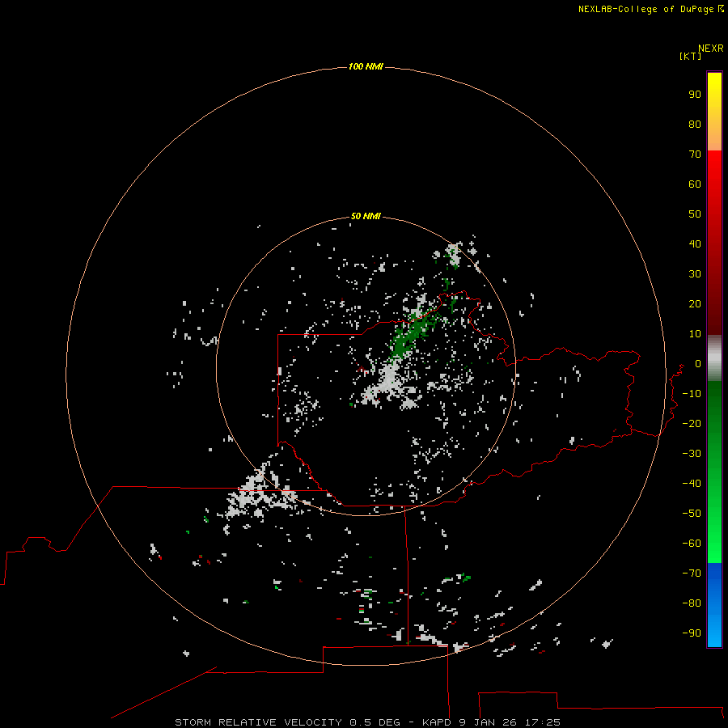Click the green segment of the color bar
728x728 pixels.
pyautogui.click(x=714, y=472)
